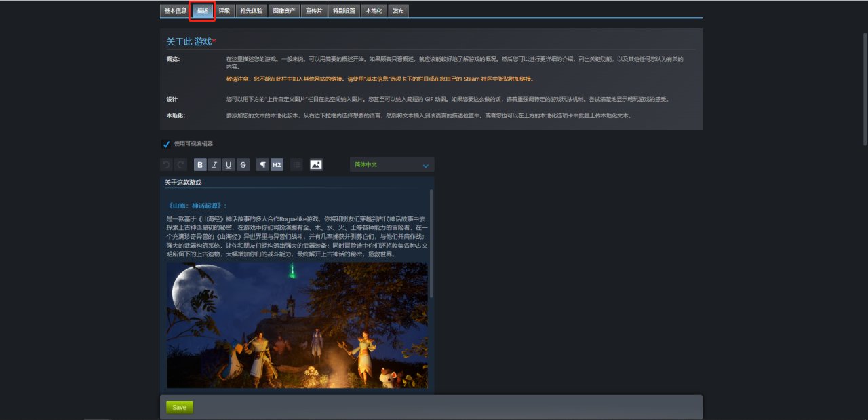Go to the 本地化 tab
This screenshot has height=420, width=868.
[x=373, y=11]
